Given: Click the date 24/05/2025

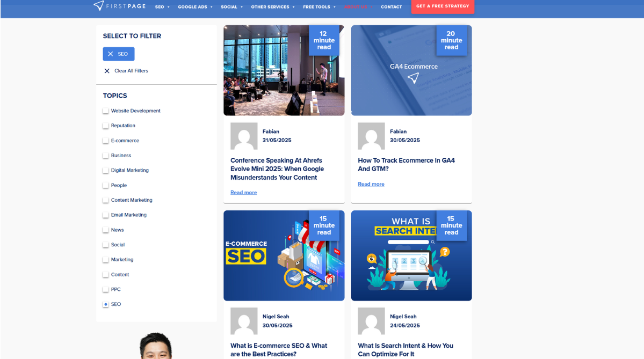Looking at the screenshot, I should coord(404,326).
